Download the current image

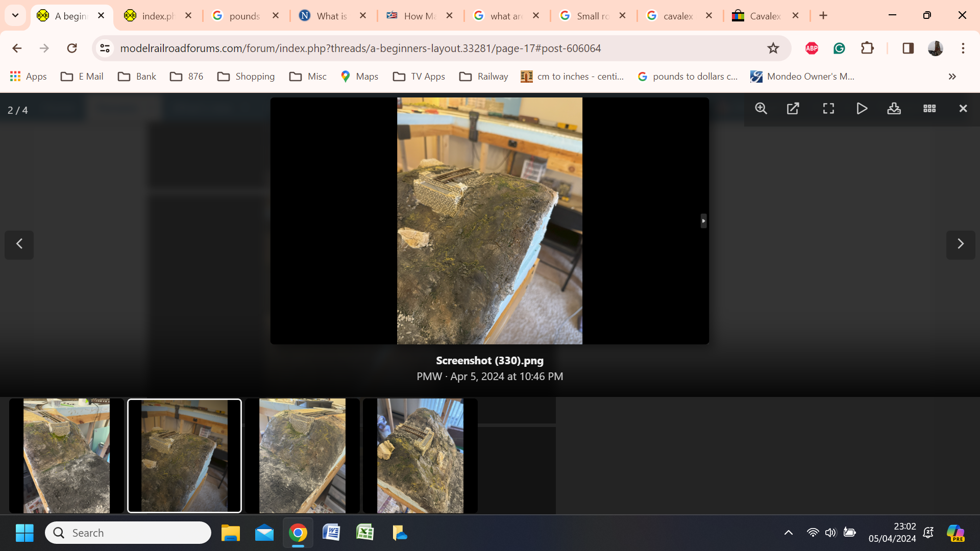coord(894,108)
